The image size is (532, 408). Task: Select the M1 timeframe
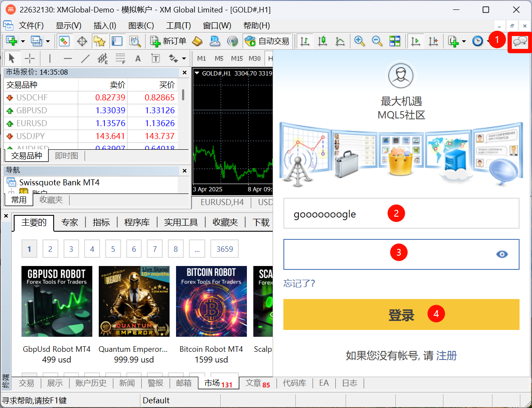click(x=201, y=58)
